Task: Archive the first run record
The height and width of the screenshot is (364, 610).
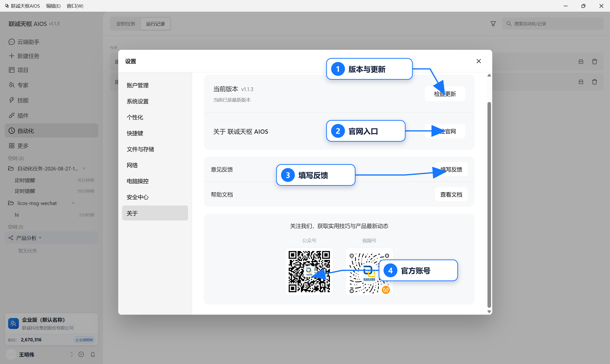Action: (x=581, y=62)
